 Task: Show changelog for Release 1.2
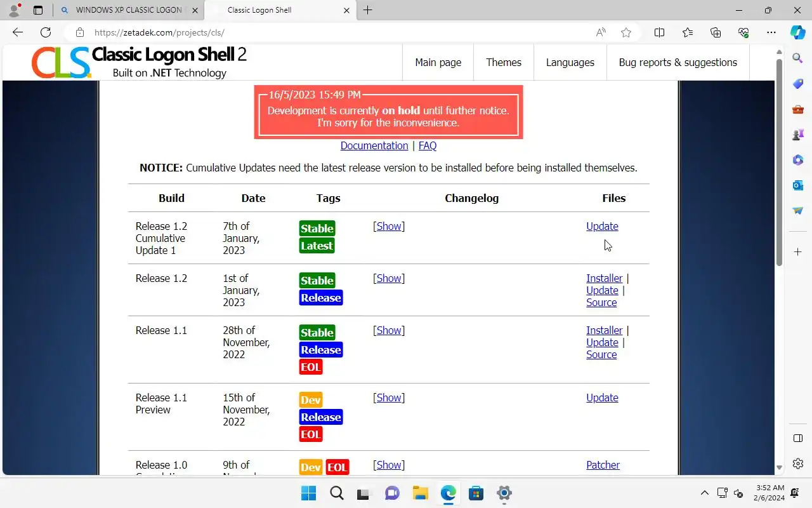(x=389, y=278)
